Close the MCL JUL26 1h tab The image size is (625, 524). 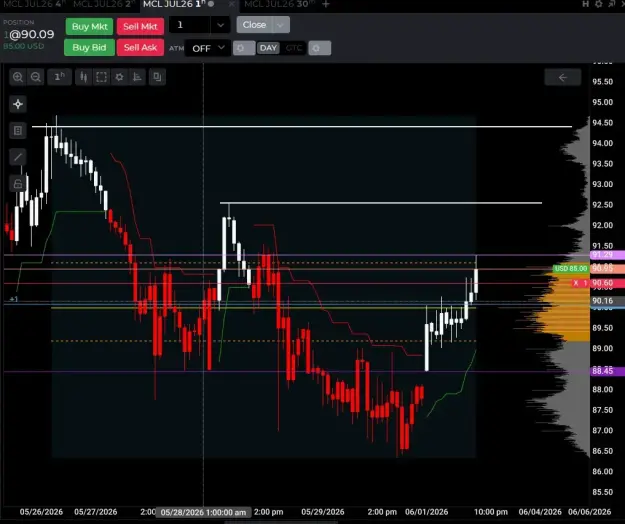point(231,4)
